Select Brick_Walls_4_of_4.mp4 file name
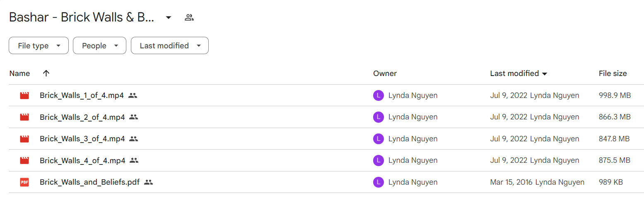Viewport: 644px width, 207px height. pos(82,160)
